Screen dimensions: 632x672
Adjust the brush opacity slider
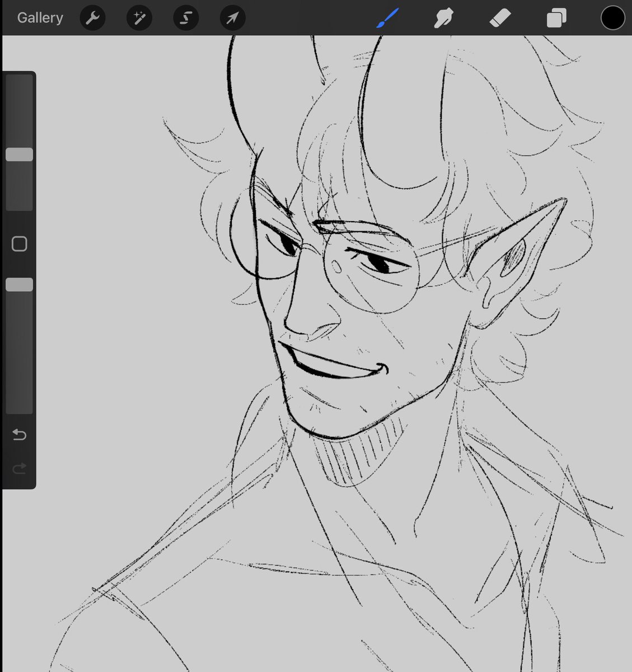coord(20,284)
